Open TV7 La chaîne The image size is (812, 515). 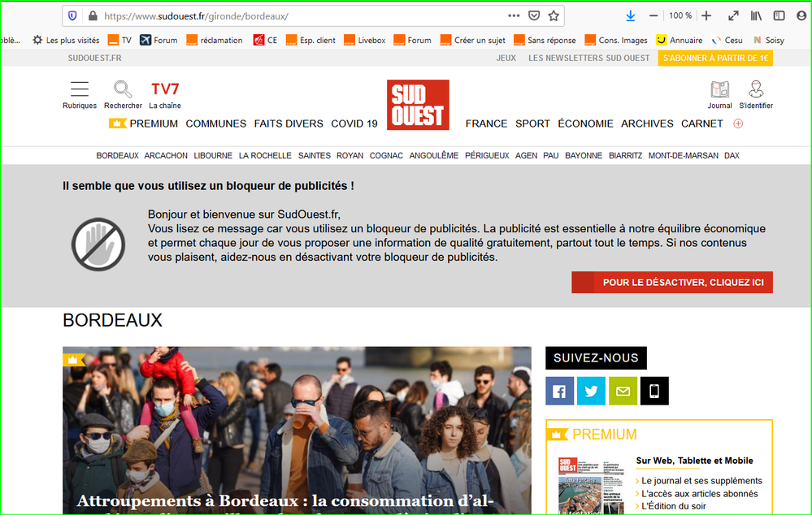[165, 95]
